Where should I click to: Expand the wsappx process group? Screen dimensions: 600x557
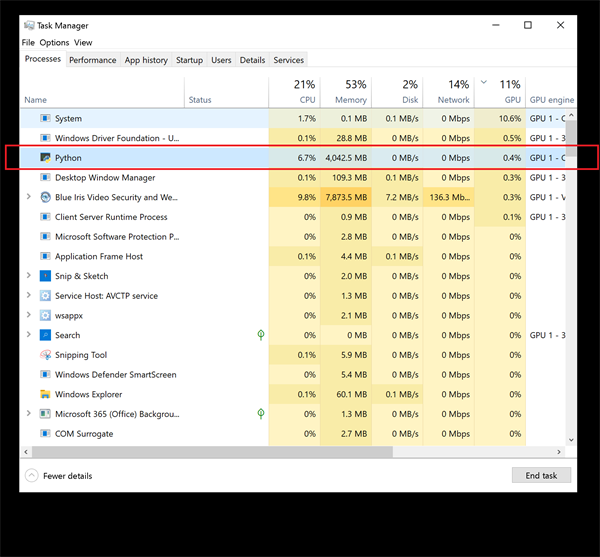pos(29,315)
